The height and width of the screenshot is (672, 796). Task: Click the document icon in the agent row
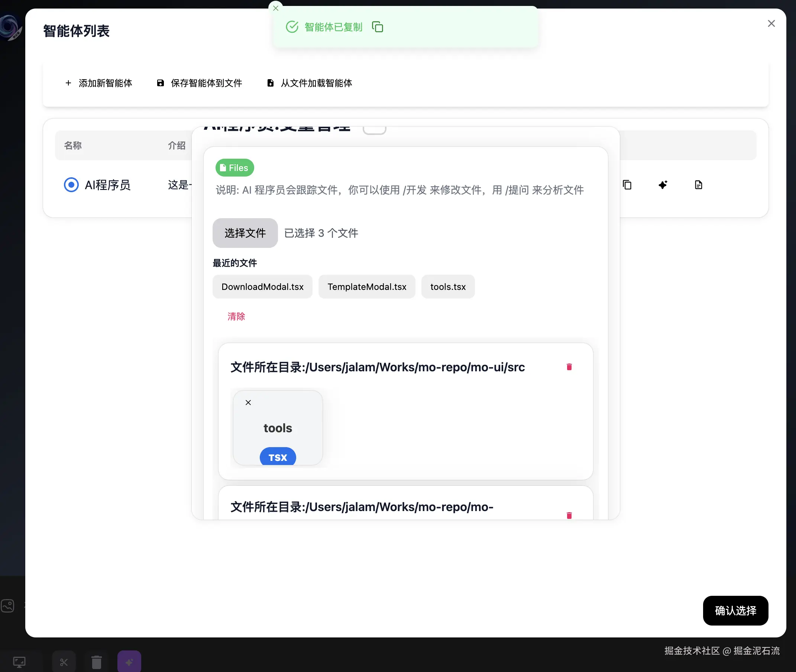(x=698, y=185)
